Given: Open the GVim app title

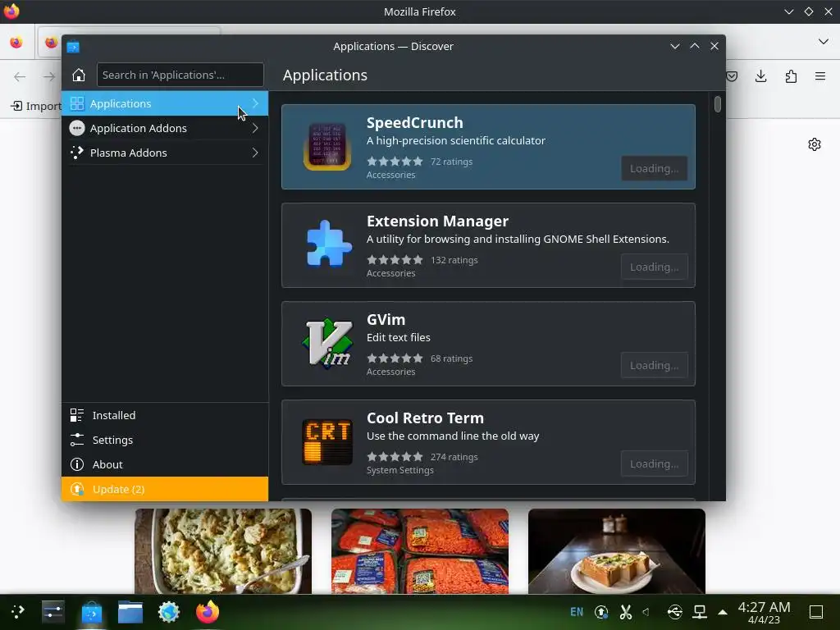Looking at the screenshot, I should coord(386,320).
